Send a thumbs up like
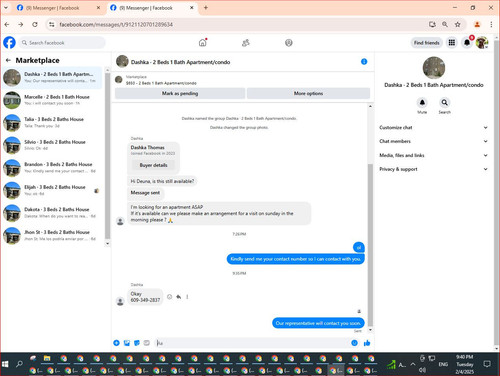The width and height of the screenshot is (500, 376). [367, 343]
